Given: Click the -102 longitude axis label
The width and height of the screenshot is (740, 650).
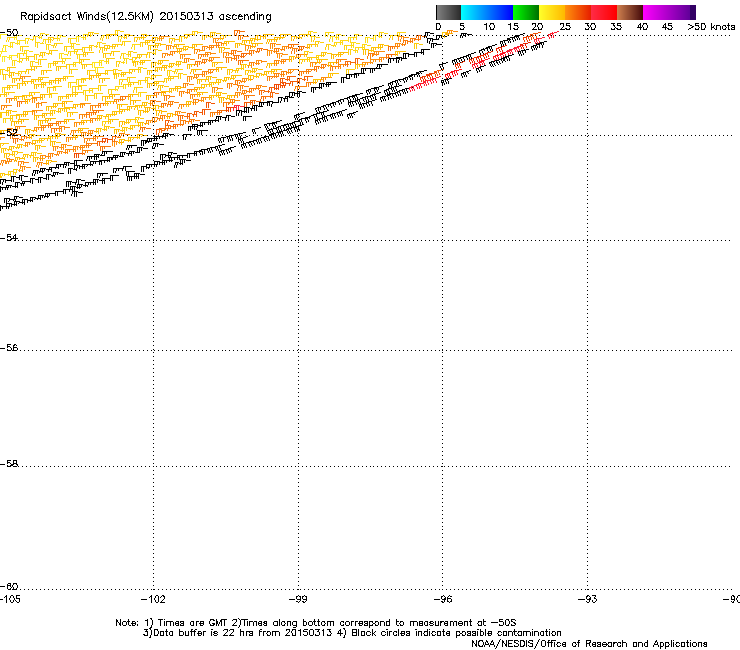Looking at the screenshot, I should click(x=153, y=599).
